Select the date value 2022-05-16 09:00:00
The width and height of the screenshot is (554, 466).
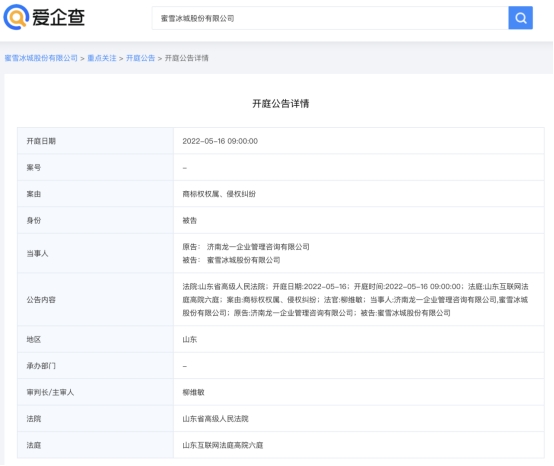(220, 141)
